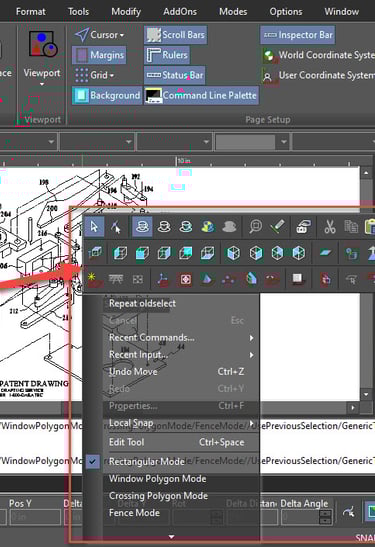Expand more context menu items arrow
This screenshot has width=375, height=547.
click(x=171, y=537)
